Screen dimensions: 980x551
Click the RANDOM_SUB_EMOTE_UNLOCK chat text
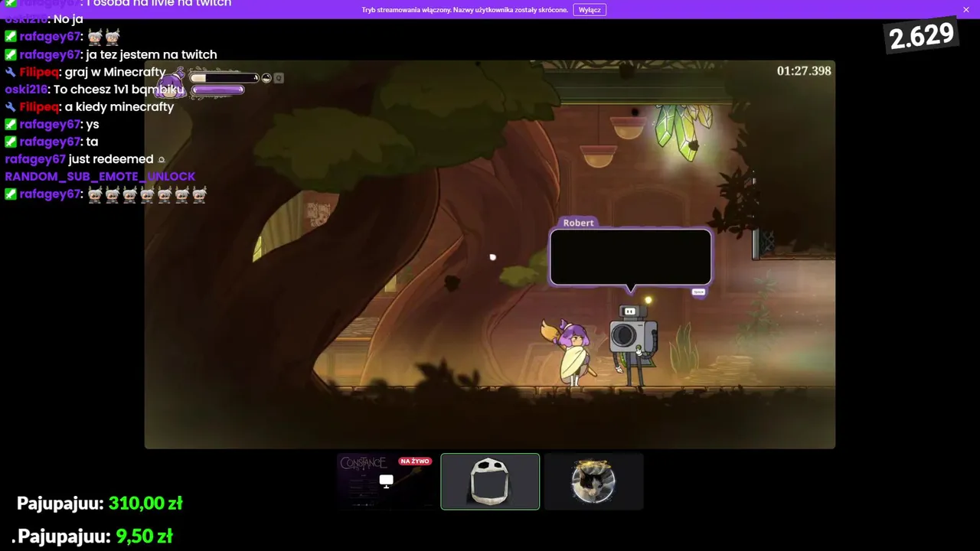pyautogui.click(x=100, y=177)
